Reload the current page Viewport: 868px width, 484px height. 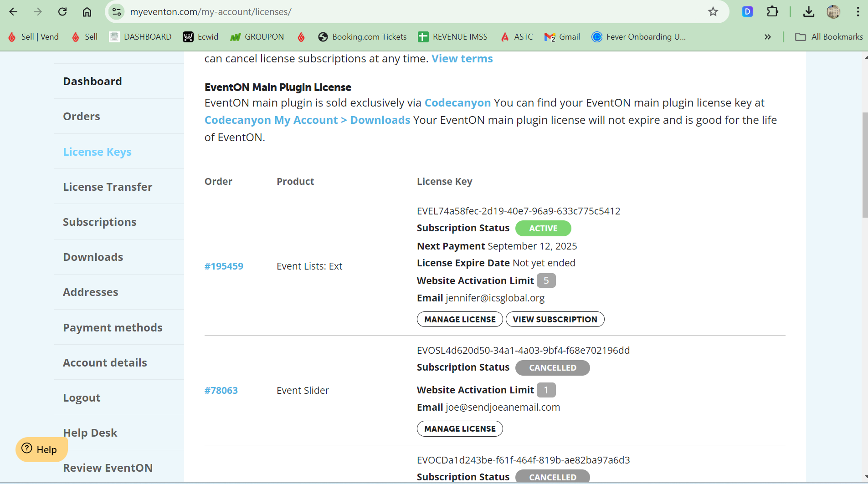(x=62, y=12)
